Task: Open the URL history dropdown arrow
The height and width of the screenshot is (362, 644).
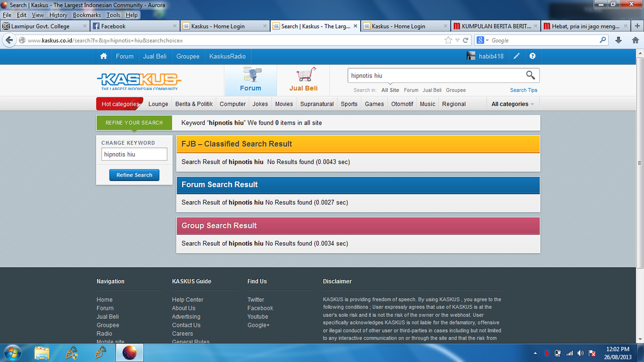Action: pyautogui.click(x=457, y=40)
